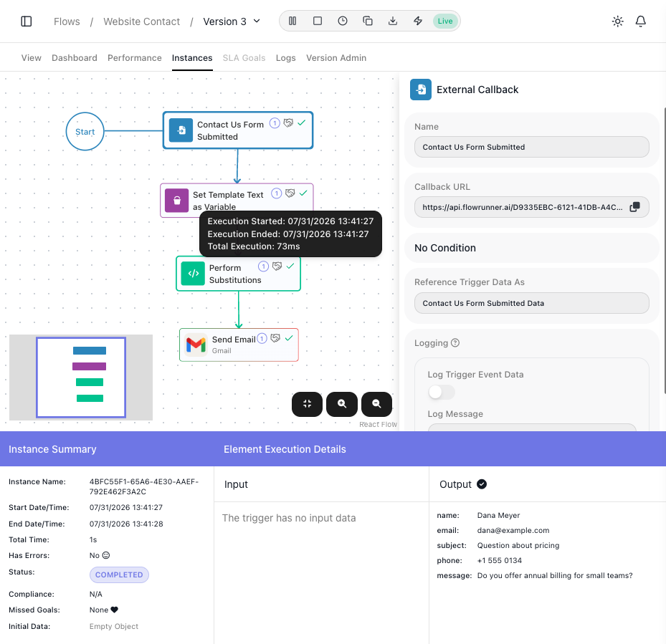Viewport: 666px width, 644px height.
Task: Open Website Contact breadcrumb link
Action: click(141, 21)
